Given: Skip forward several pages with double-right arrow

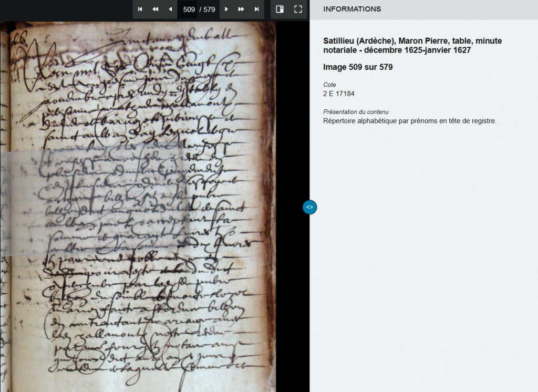Looking at the screenshot, I should tap(241, 9).
